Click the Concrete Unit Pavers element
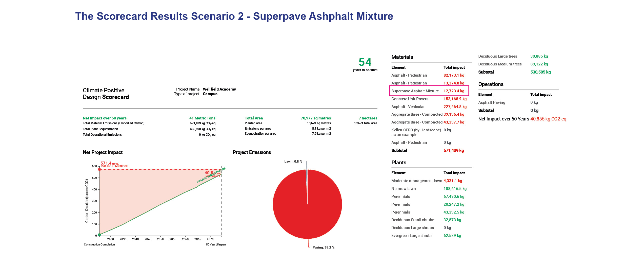The image size is (644, 265). click(x=410, y=99)
